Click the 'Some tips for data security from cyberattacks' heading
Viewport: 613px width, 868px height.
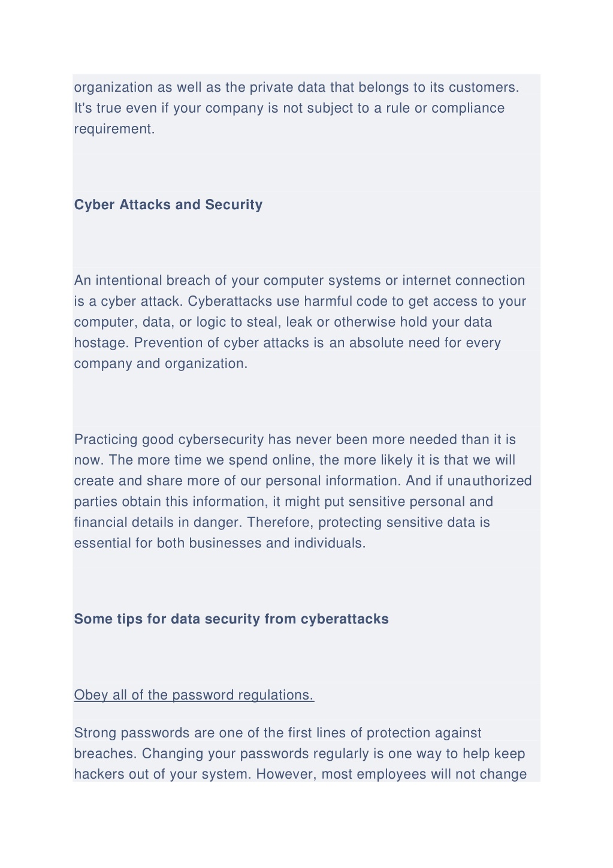pos(231,619)
